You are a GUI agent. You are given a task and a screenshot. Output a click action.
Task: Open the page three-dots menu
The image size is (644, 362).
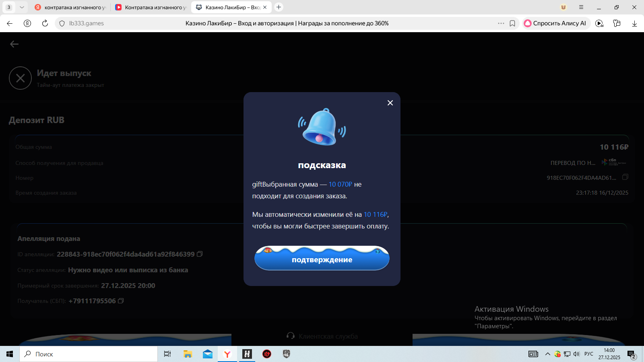point(501,23)
